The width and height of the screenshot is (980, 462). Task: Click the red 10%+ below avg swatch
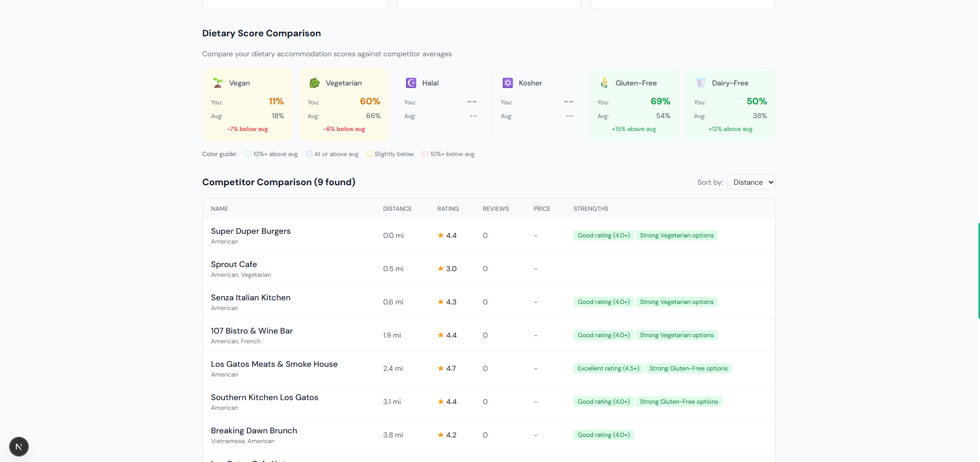(x=425, y=154)
